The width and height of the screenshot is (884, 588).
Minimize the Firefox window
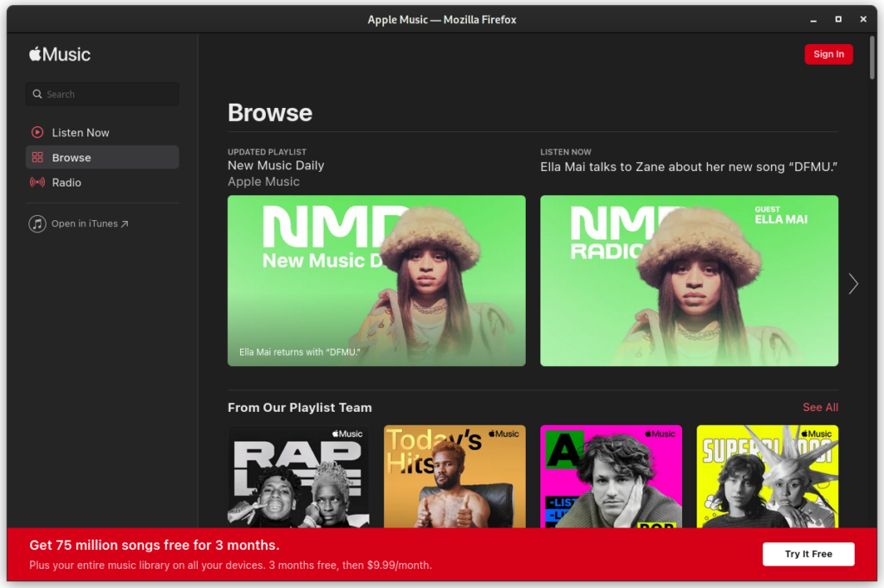(x=813, y=20)
